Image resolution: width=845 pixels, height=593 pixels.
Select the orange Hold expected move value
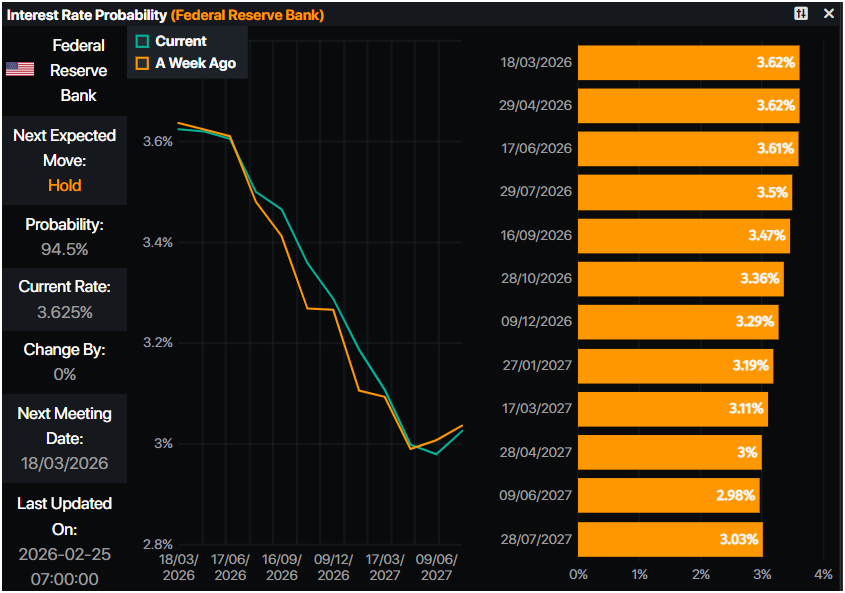(64, 185)
